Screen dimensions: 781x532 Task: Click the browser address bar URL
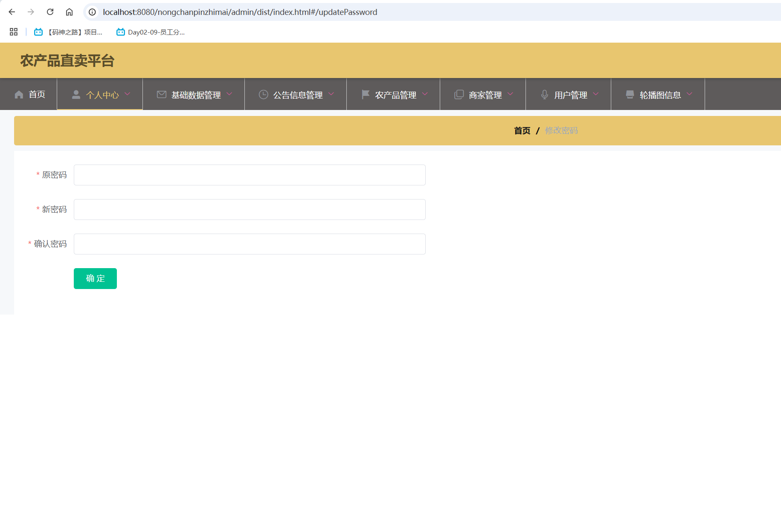click(x=240, y=12)
